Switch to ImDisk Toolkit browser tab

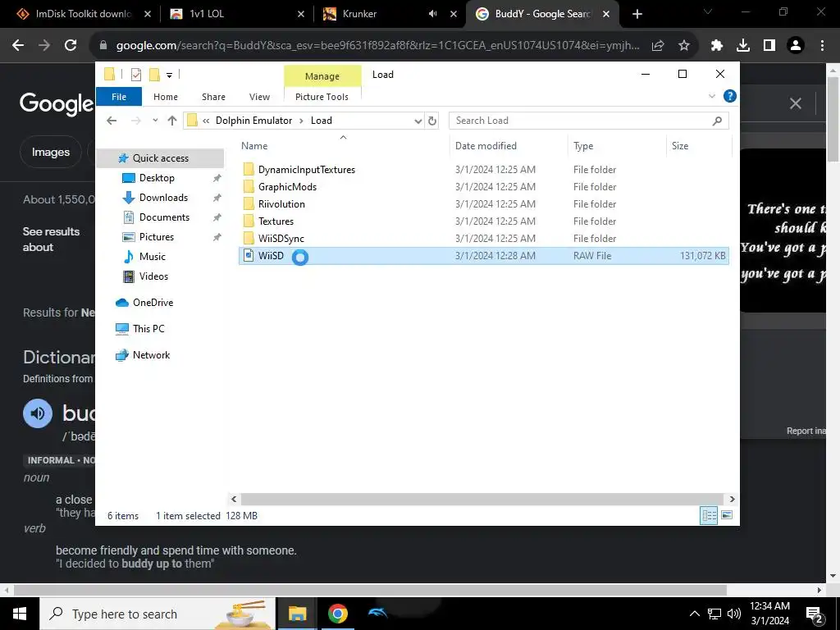83,14
